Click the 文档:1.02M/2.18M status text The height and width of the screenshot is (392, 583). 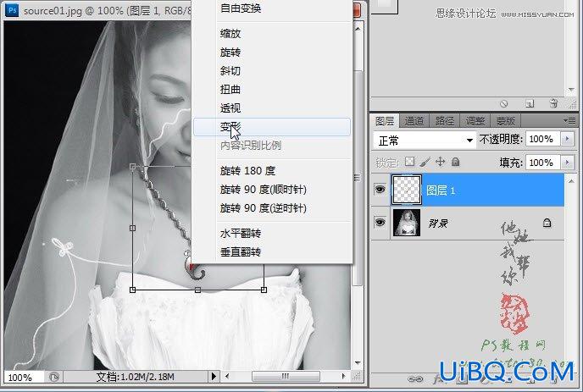(x=135, y=377)
